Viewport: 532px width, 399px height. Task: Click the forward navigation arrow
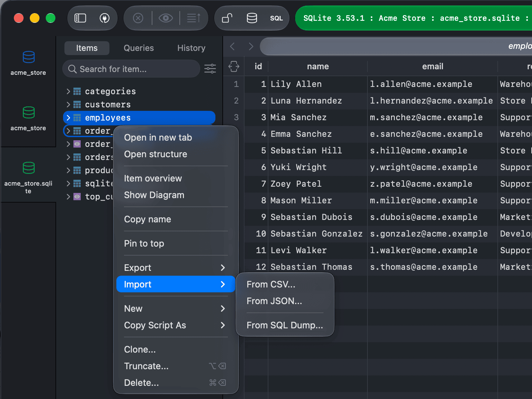[x=251, y=46]
